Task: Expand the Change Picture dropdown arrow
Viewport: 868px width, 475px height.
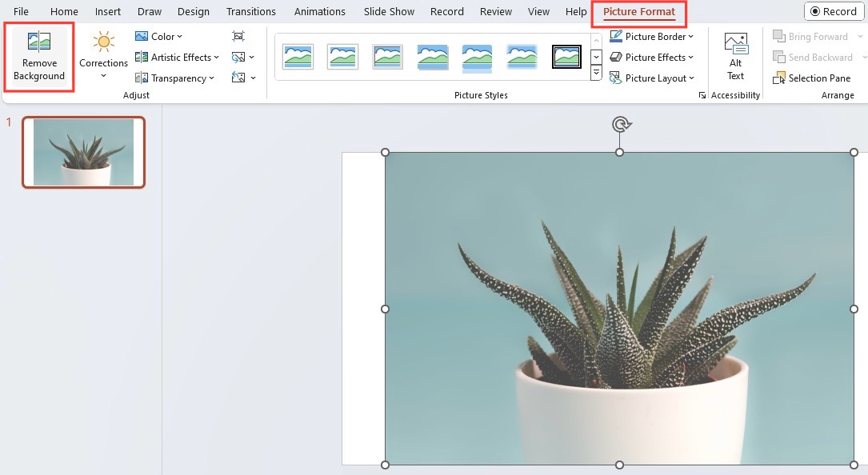Action: (x=252, y=57)
